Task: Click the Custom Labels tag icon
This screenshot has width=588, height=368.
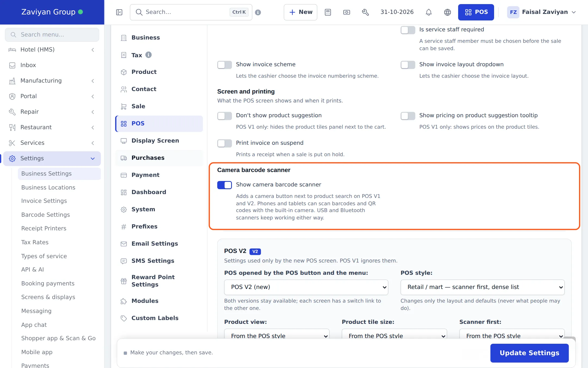Action: [124, 318]
